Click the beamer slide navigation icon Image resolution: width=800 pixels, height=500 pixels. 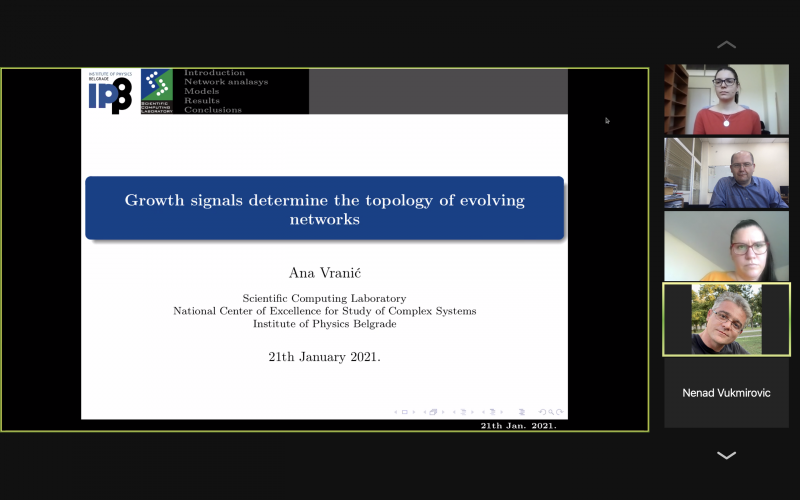coord(404,411)
